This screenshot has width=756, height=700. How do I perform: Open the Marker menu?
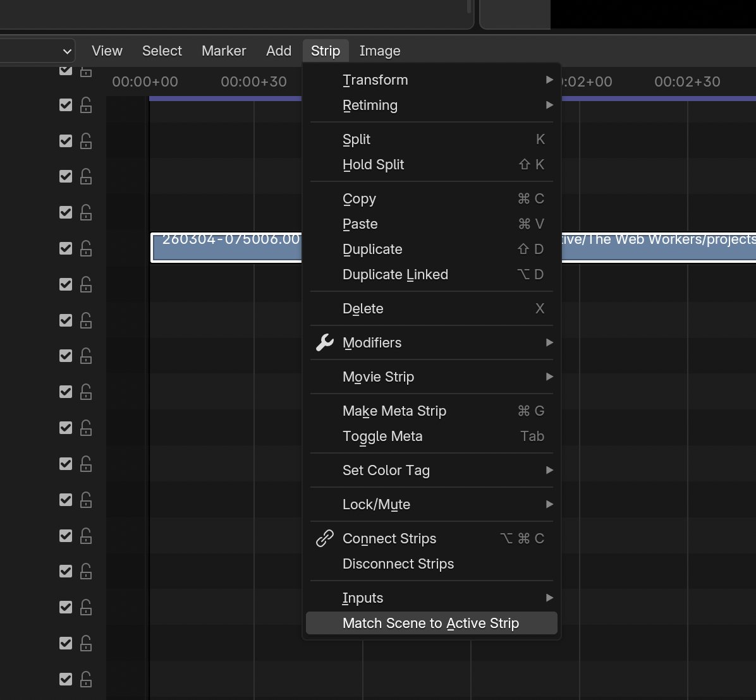pyautogui.click(x=224, y=51)
